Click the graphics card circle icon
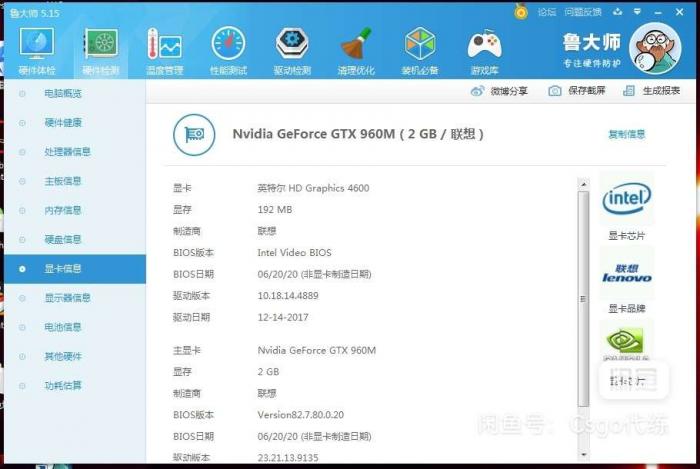Viewport: 700px width, 469px height. [x=194, y=135]
